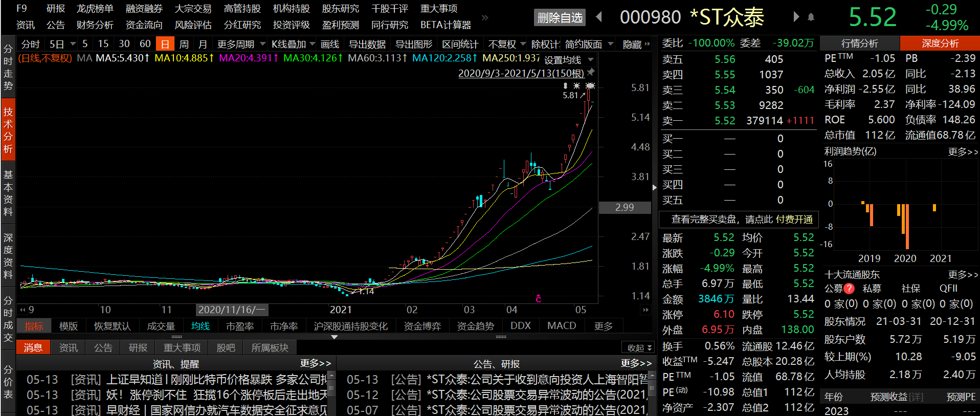
Task: Click the MA10 yellow moving average label
Action: point(184,58)
